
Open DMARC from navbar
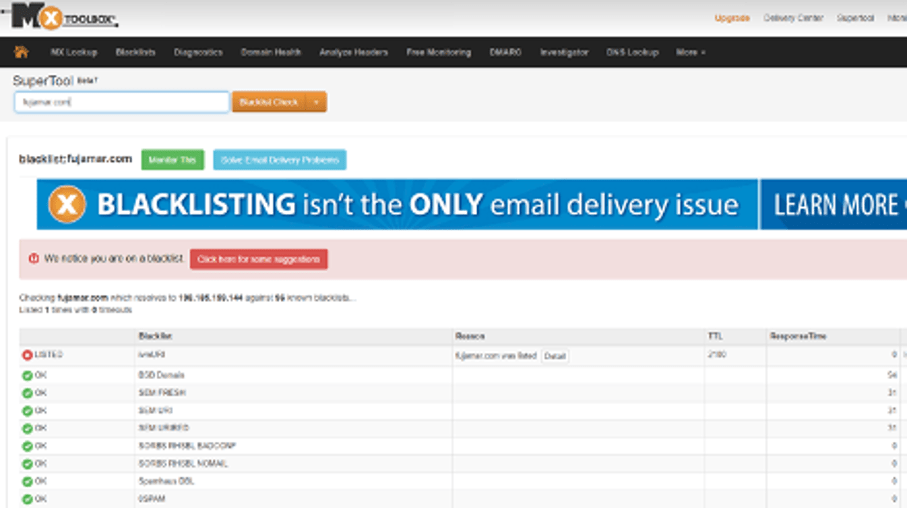point(506,52)
